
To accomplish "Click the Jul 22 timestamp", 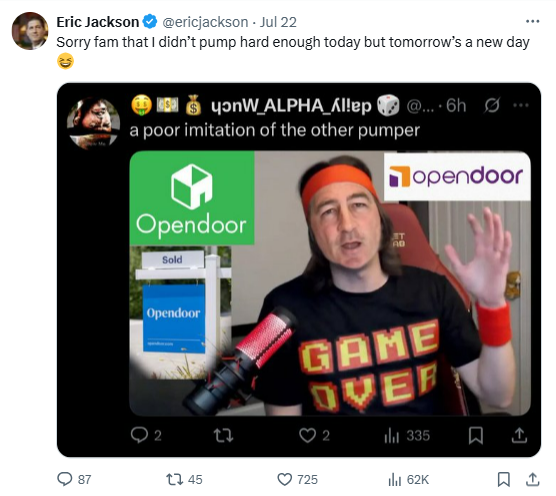I will [278, 22].
